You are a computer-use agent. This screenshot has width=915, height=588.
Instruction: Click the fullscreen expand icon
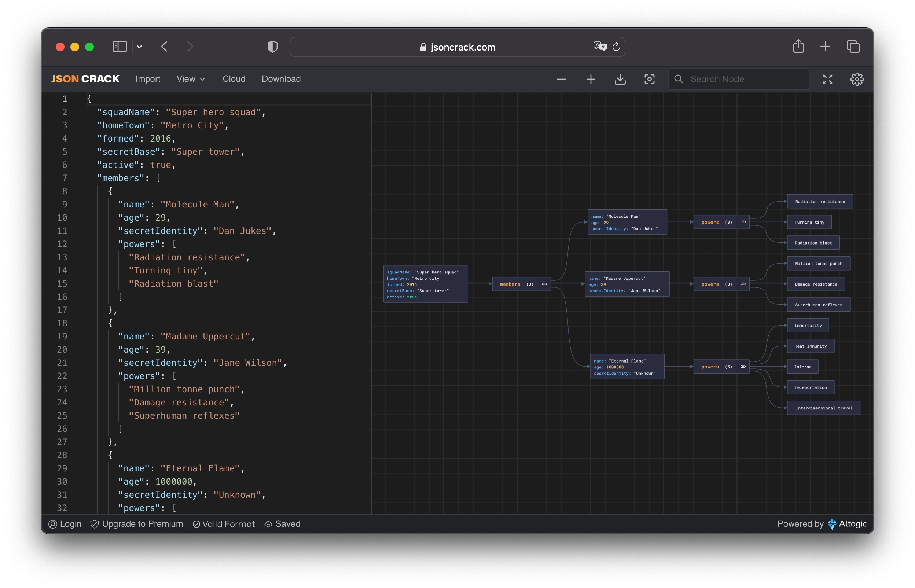827,79
